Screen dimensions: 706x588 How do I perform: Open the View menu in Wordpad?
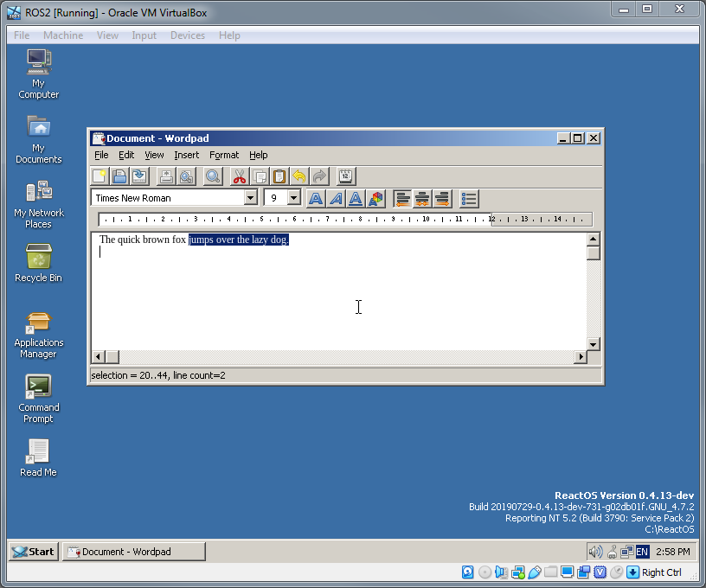[x=154, y=155]
